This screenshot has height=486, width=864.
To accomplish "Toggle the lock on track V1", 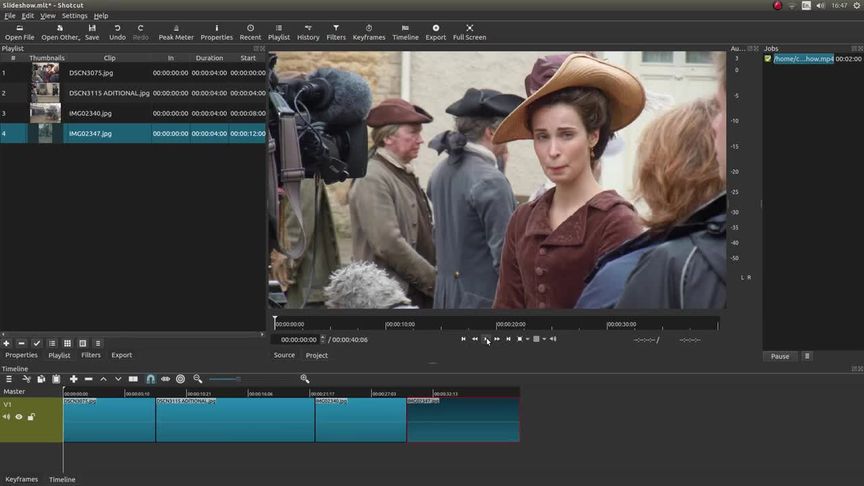I will click(x=31, y=417).
